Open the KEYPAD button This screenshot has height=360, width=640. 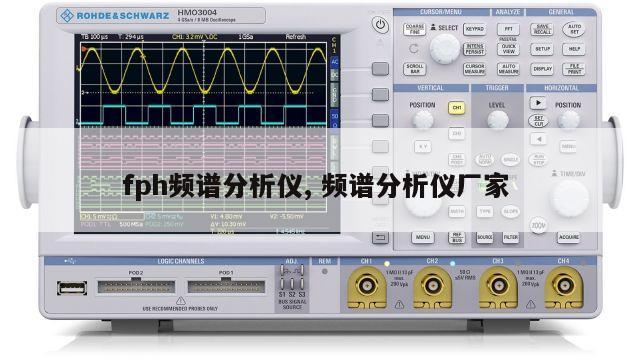coord(474,29)
